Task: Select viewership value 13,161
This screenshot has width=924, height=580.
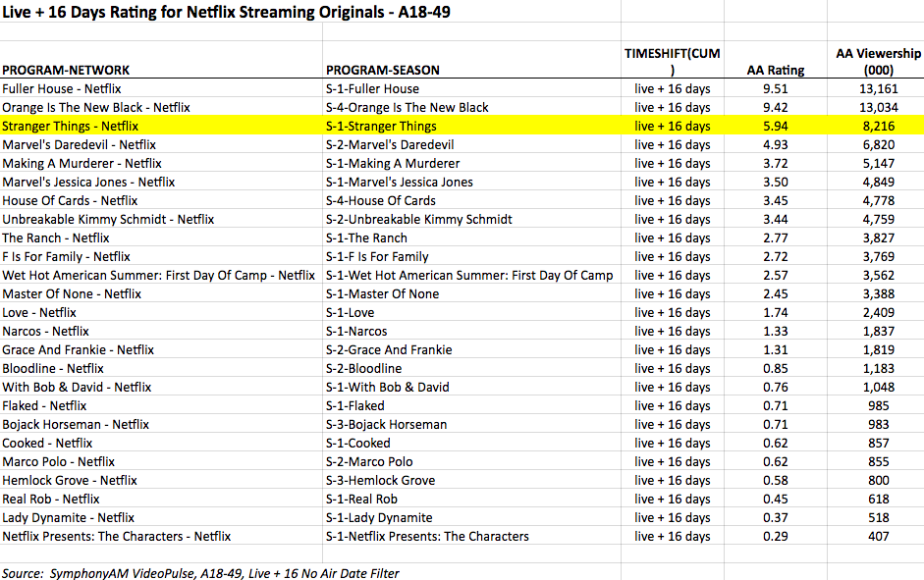Action: [878, 89]
